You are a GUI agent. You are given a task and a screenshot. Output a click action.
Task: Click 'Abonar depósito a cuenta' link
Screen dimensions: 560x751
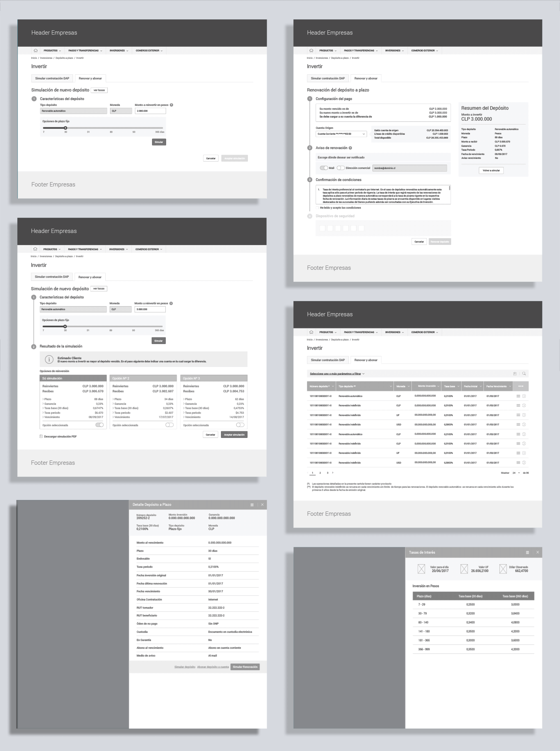coord(213,667)
